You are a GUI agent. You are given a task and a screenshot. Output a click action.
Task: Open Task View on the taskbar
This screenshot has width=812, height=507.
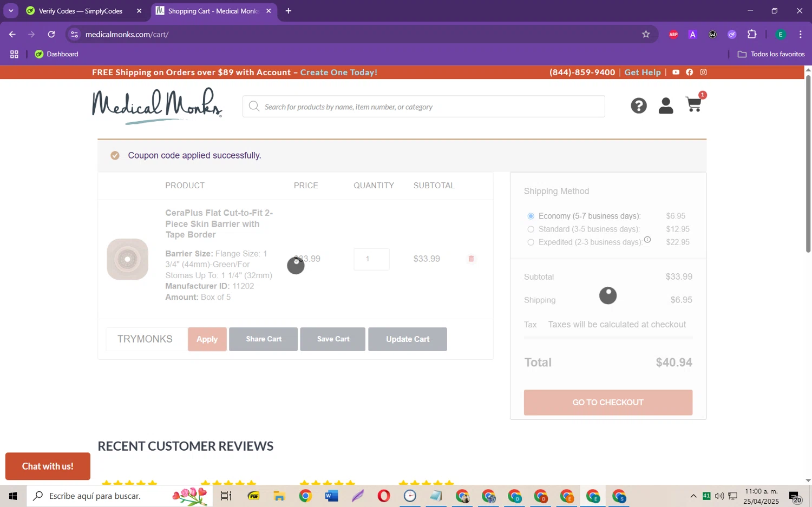pyautogui.click(x=226, y=496)
